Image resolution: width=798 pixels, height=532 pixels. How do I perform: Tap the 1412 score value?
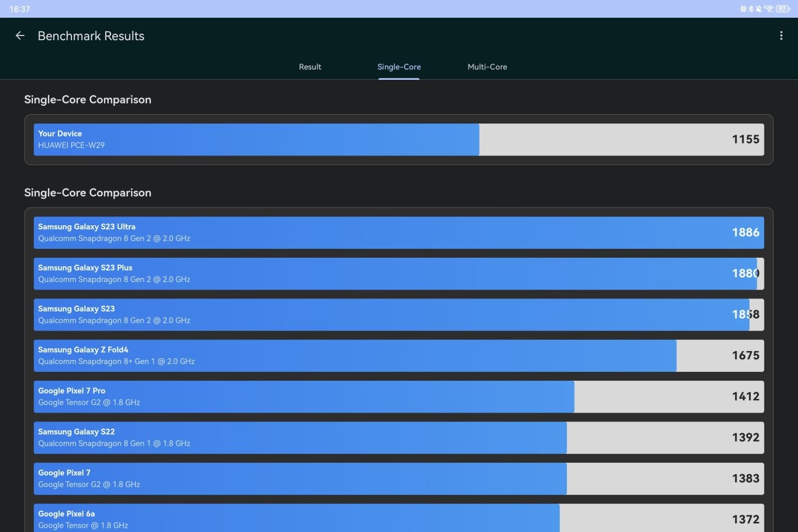coord(745,397)
